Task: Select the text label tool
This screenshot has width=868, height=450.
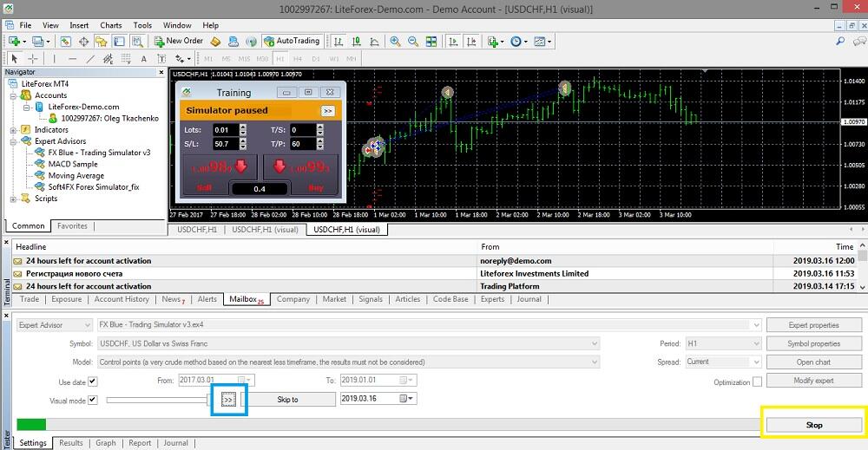Action: [161, 59]
